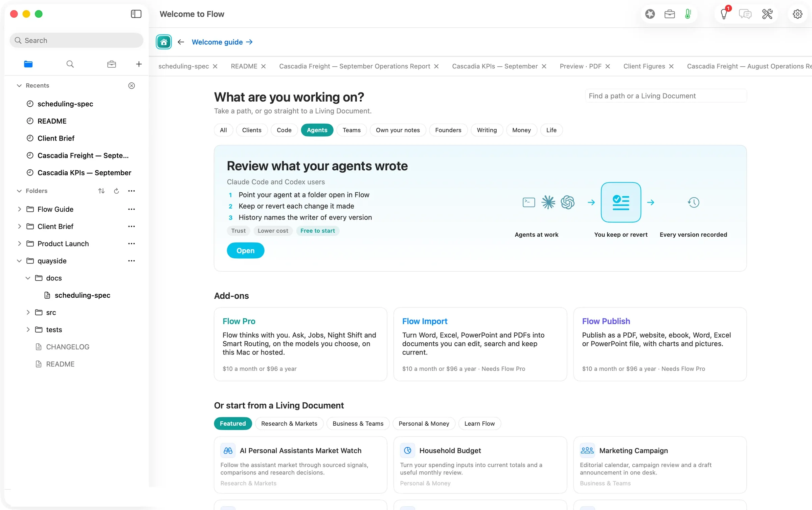Switch to the README tab
812x510 pixels.
[244, 66]
